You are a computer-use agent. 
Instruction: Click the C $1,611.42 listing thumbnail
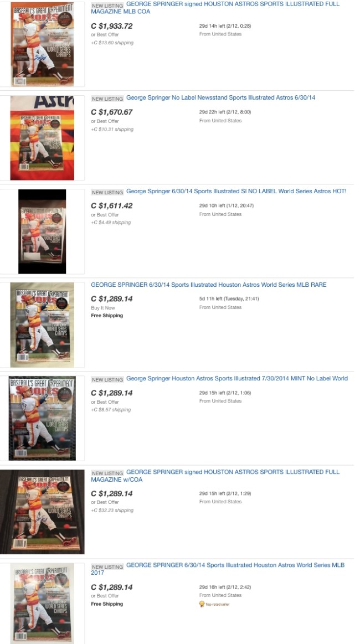pyautogui.click(x=42, y=231)
